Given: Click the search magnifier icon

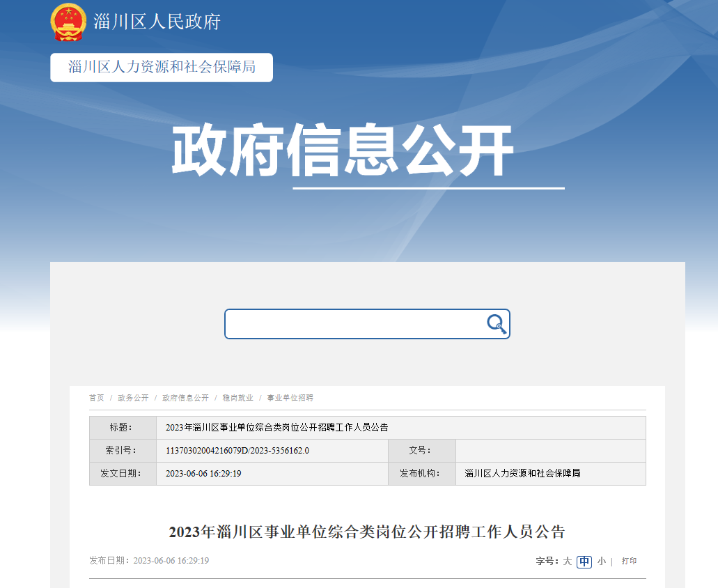Looking at the screenshot, I should click(497, 324).
